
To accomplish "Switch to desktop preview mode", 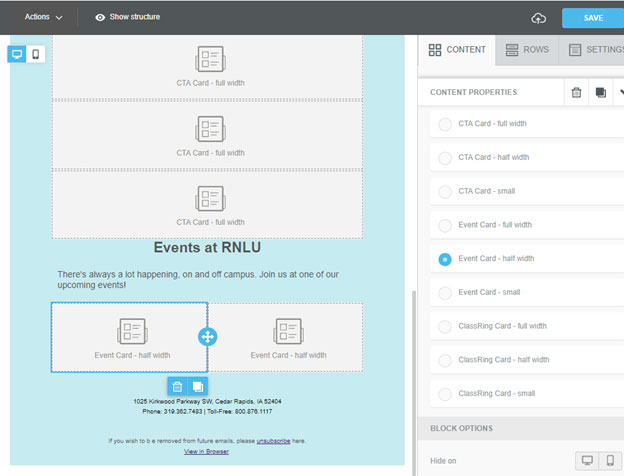I will click(17, 54).
